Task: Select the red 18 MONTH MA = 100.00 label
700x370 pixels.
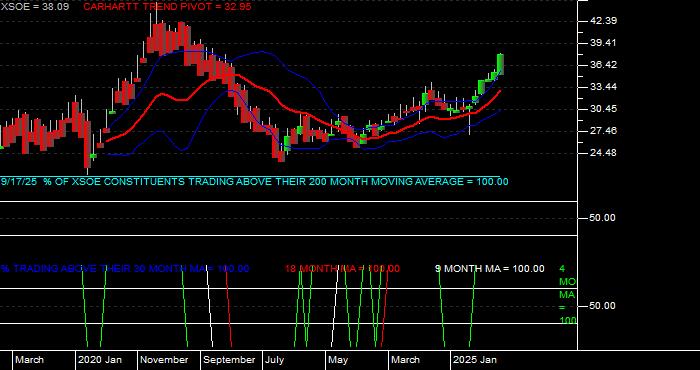Action: point(342,269)
